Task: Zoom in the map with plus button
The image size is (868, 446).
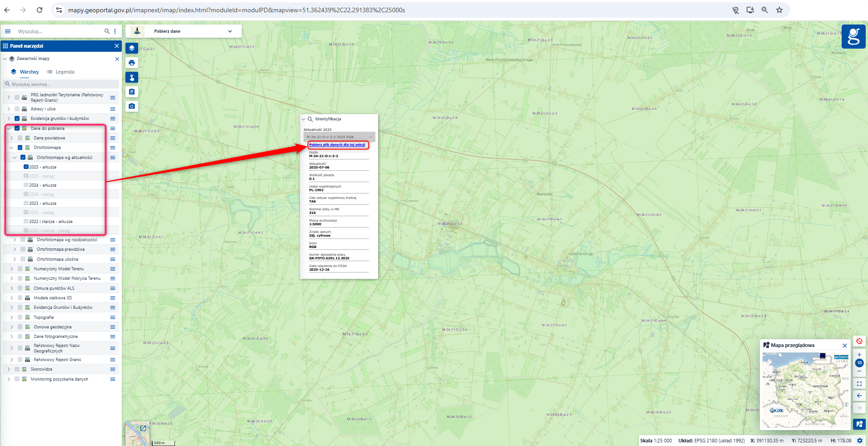Action: [859, 355]
